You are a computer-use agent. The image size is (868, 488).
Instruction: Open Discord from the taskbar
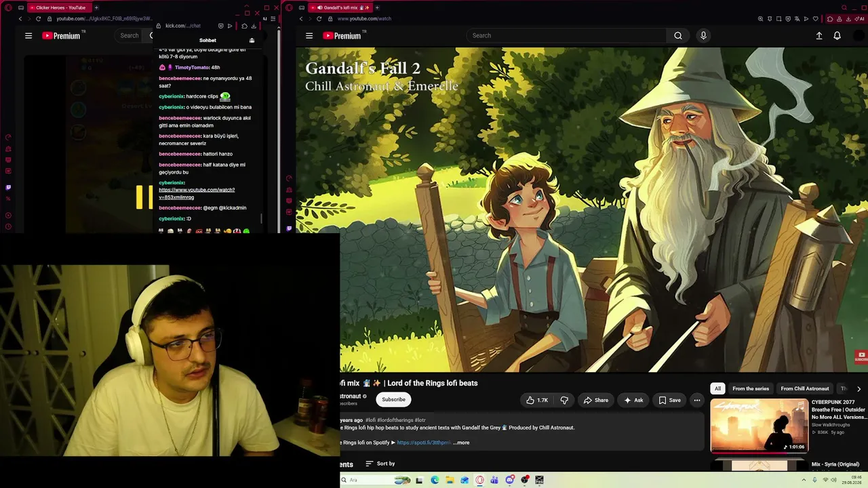pos(510,480)
